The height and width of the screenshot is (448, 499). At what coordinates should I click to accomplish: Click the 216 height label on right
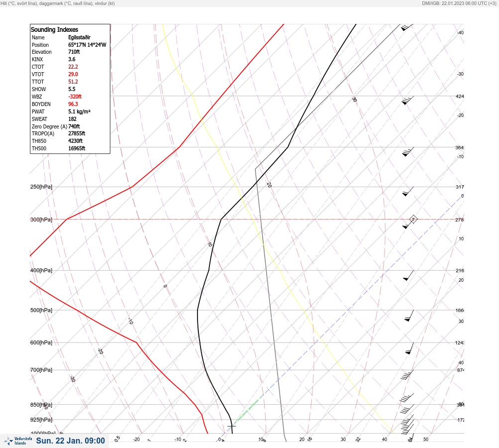coord(460,271)
